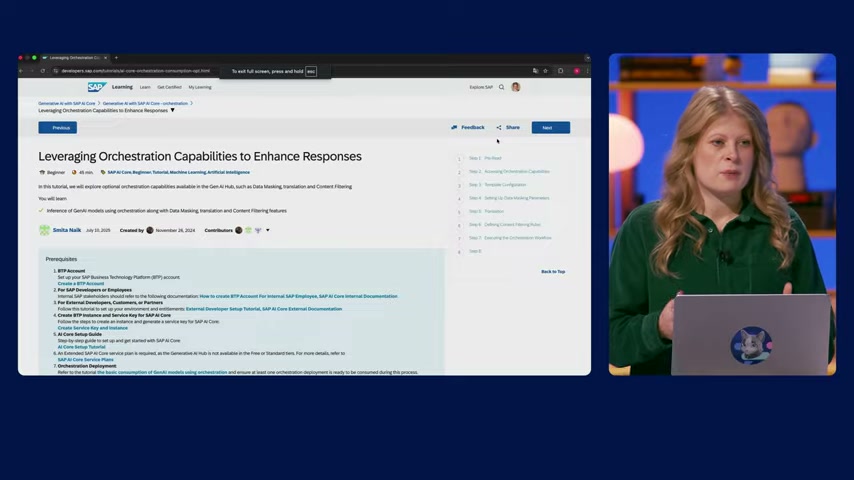Jump to Step 5 Translation
The height and width of the screenshot is (480, 854).
click(x=486, y=211)
